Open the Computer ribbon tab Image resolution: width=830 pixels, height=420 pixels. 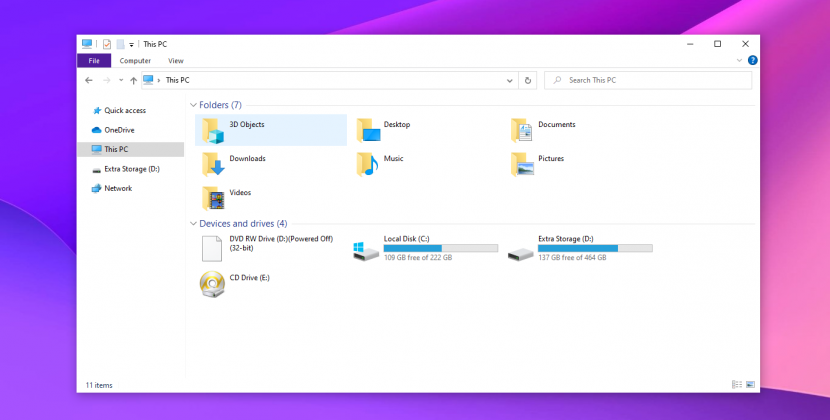[x=135, y=61]
